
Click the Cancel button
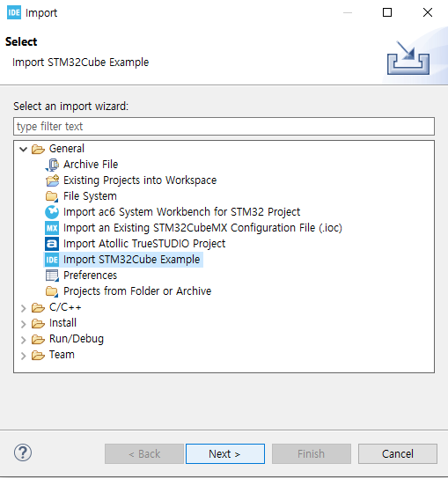pos(398,454)
